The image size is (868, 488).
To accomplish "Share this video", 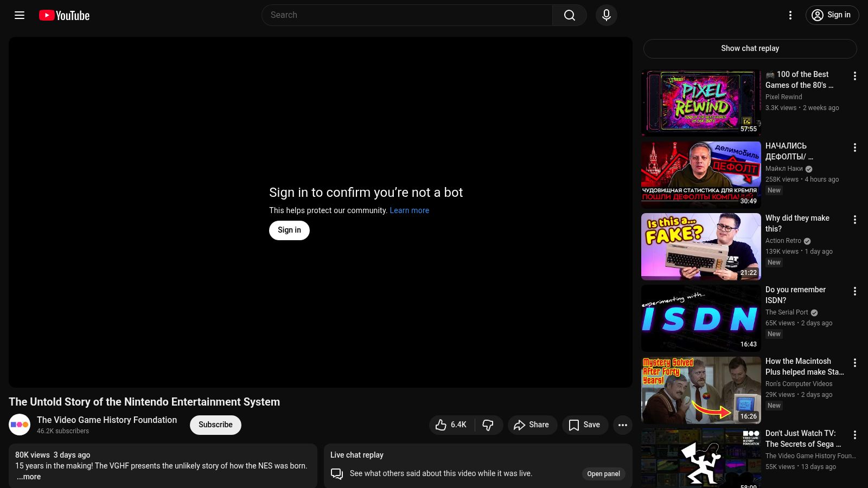I will tap(532, 425).
